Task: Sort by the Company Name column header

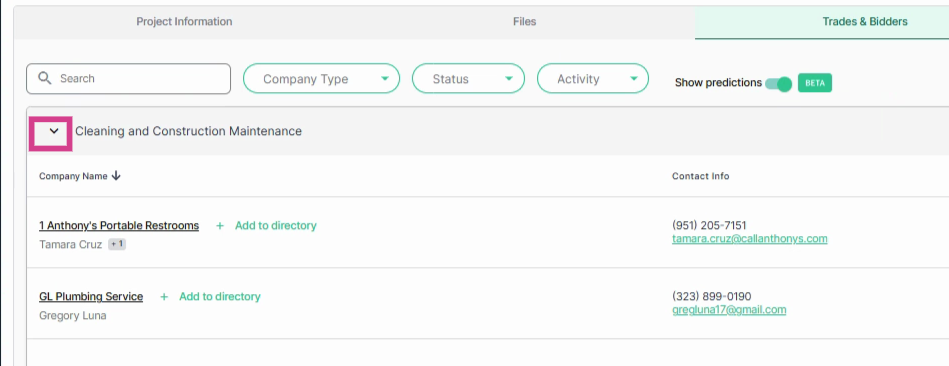Action: coord(73,176)
